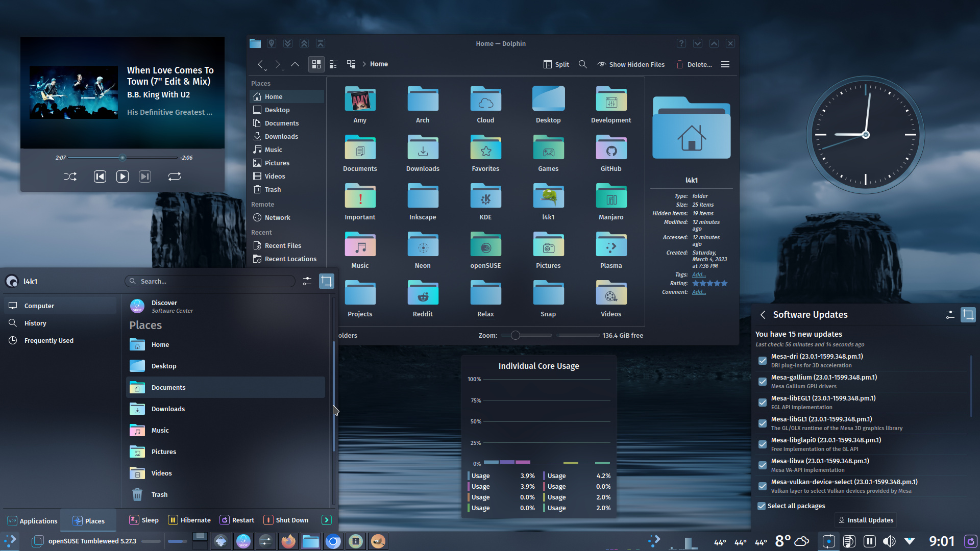This screenshot has width=980, height=551.
Task: Seek using the song progress slider
Action: (122, 158)
